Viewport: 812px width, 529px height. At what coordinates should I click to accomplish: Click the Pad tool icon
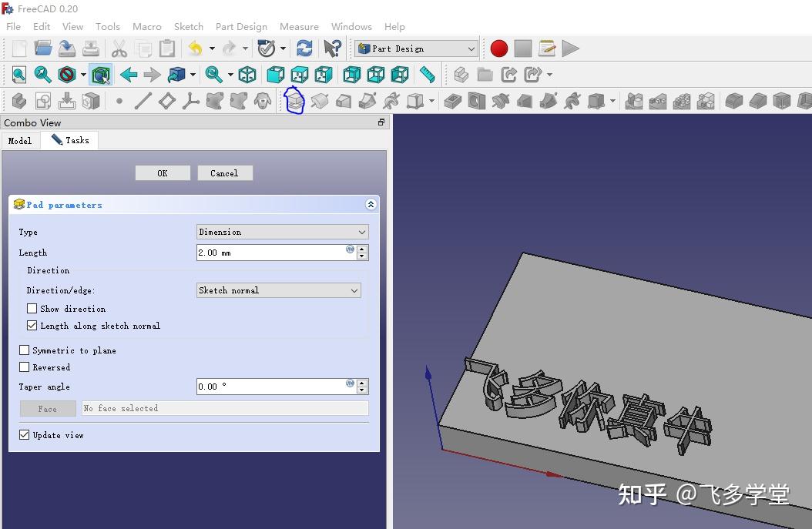tap(294, 101)
